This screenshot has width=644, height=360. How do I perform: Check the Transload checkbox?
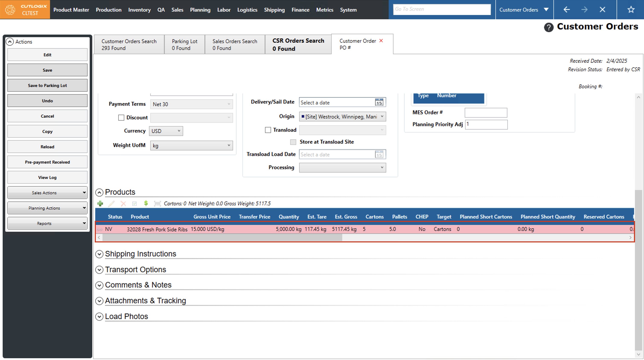pyautogui.click(x=268, y=130)
